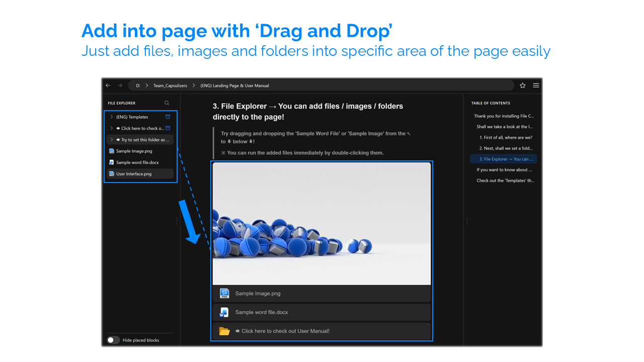Image resolution: width=644 pixels, height=362 pixels.
Task: Click capsule icon beside (ENG) Templates
Action: click(168, 117)
